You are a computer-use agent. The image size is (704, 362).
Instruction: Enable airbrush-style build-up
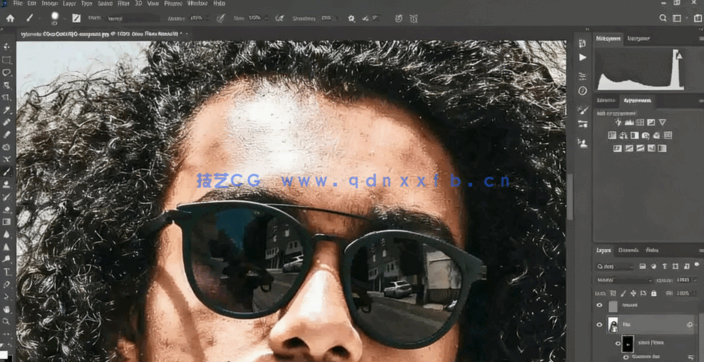(x=280, y=18)
